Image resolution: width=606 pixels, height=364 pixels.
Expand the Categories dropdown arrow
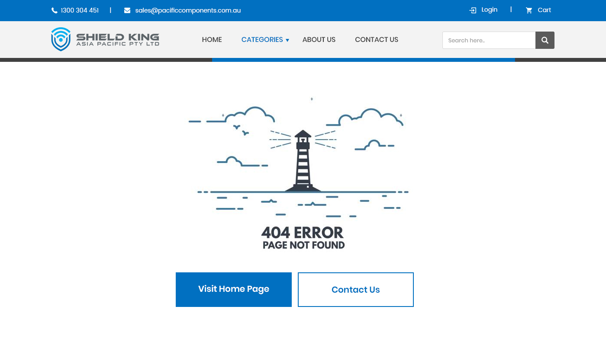(287, 40)
